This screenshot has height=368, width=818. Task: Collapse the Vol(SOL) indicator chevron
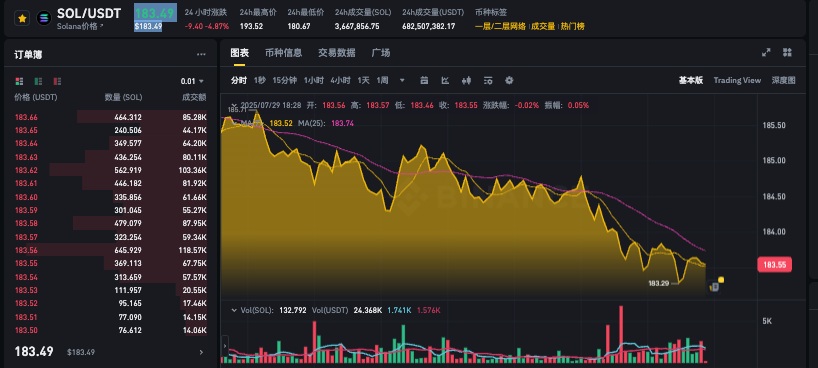(x=233, y=310)
